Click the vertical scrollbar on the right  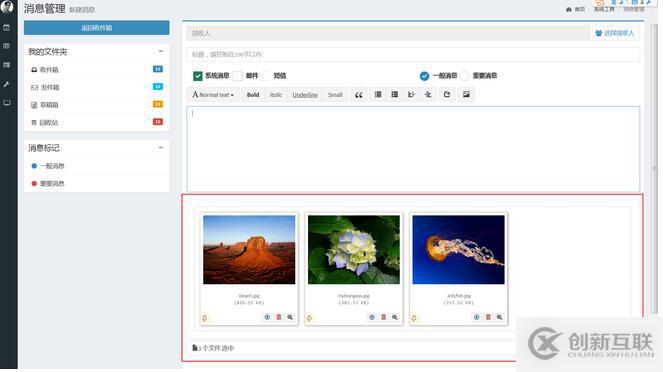point(655,169)
